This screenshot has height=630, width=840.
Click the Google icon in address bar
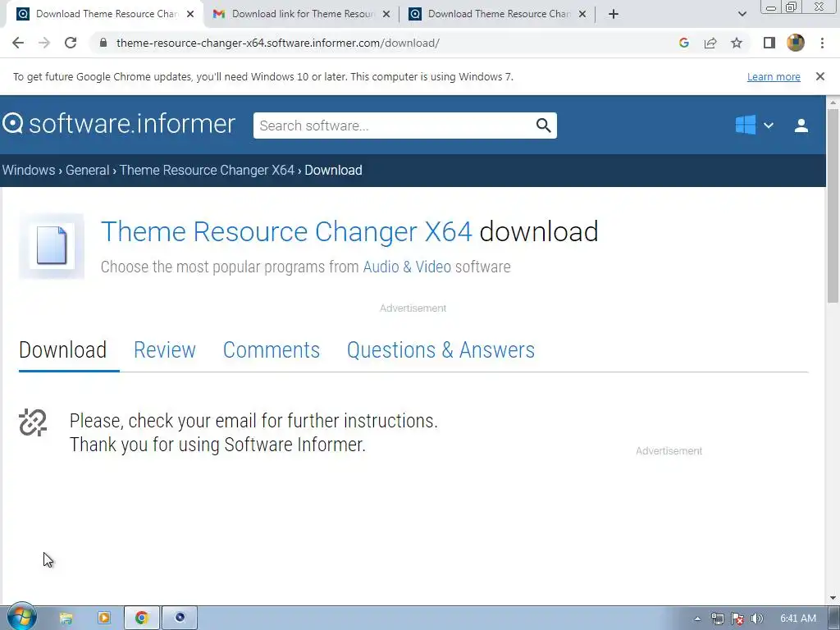pyautogui.click(x=683, y=43)
